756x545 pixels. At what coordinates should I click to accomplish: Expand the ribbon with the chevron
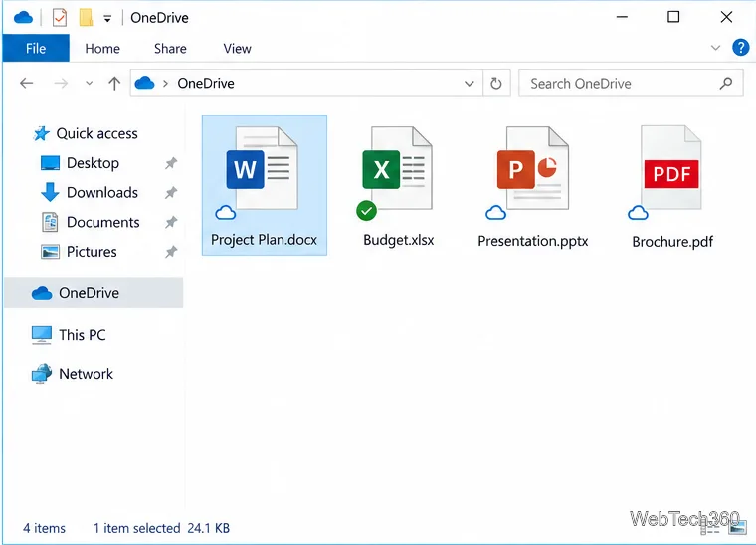[715, 48]
